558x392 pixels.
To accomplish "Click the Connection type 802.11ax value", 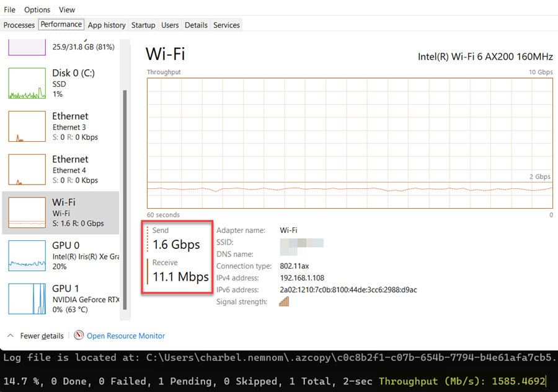I will tap(294, 266).
